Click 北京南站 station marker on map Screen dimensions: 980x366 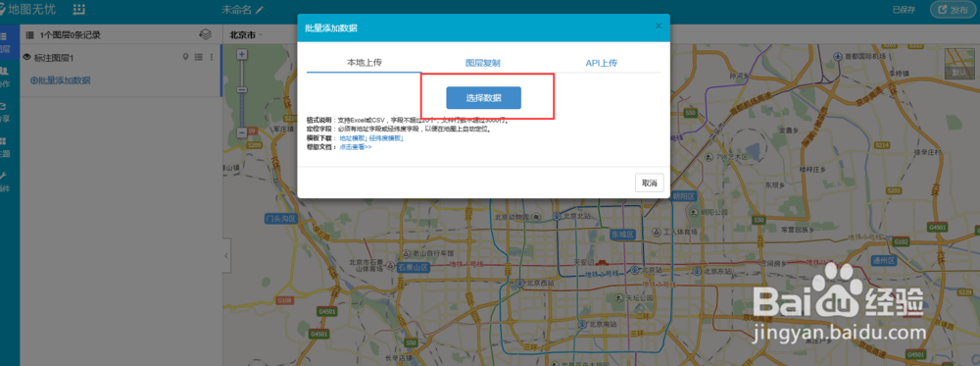[582, 324]
